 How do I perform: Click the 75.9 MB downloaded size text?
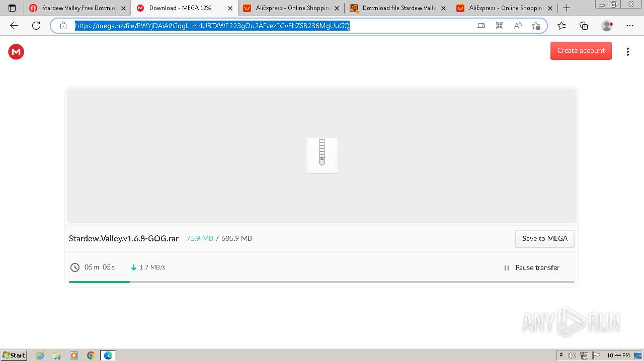pos(200,238)
